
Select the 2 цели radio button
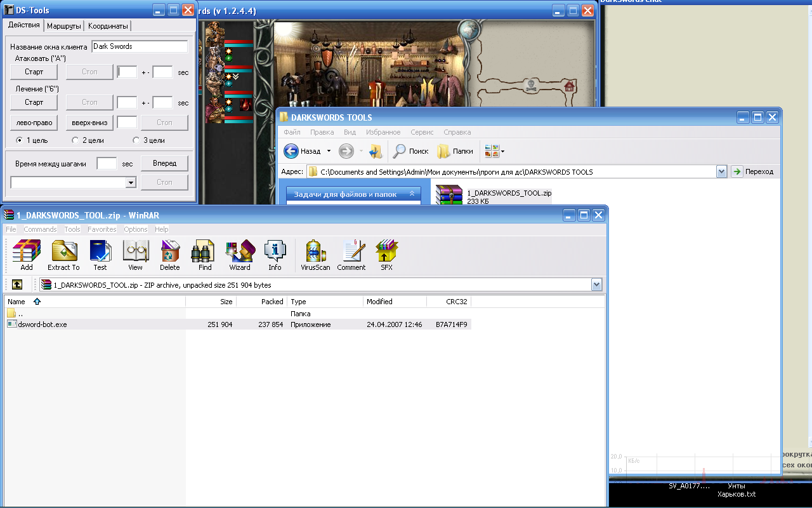[x=75, y=140]
